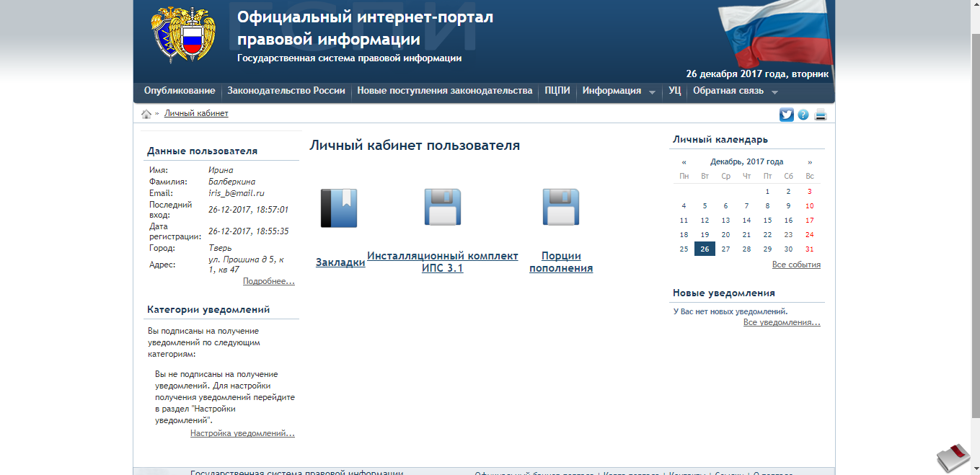Click the Подробнее link under user data
The width and height of the screenshot is (980, 475).
point(268,281)
